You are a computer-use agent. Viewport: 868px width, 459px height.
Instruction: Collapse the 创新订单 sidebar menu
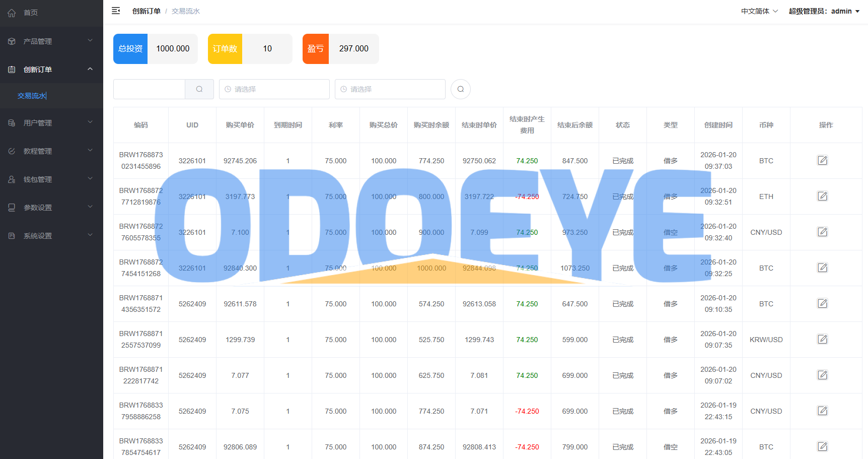pyautogui.click(x=50, y=70)
